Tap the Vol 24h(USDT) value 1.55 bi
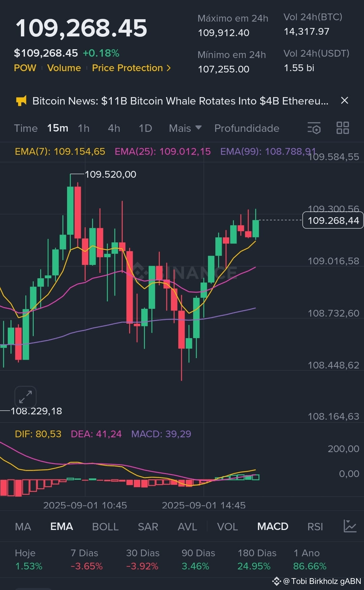The width and height of the screenshot is (364, 590). pos(299,68)
